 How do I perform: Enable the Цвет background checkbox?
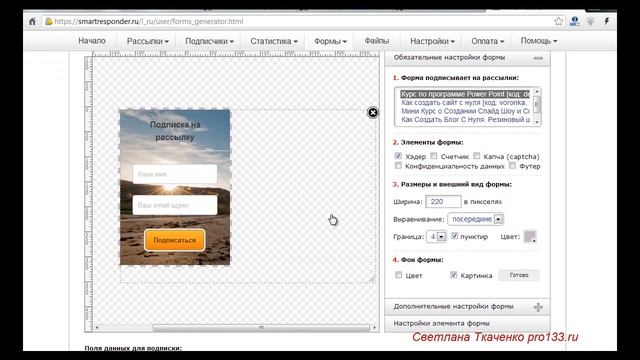click(x=398, y=275)
